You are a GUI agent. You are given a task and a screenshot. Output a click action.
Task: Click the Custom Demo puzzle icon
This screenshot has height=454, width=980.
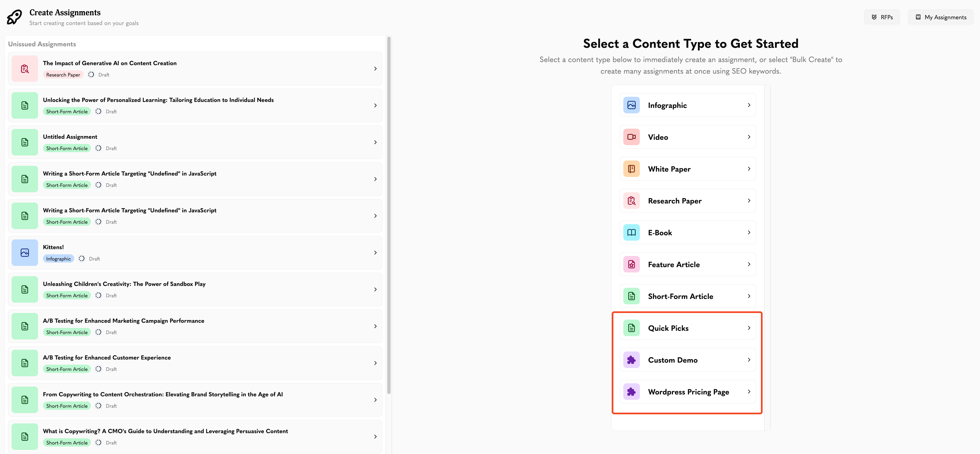pos(631,360)
